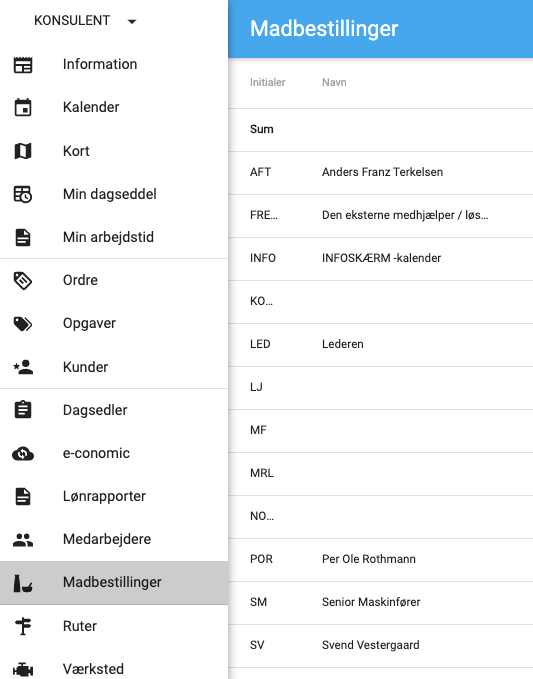The height and width of the screenshot is (679, 533).
Task: Click the Min dagseddel timesheet icon
Action: tap(23, 194)
